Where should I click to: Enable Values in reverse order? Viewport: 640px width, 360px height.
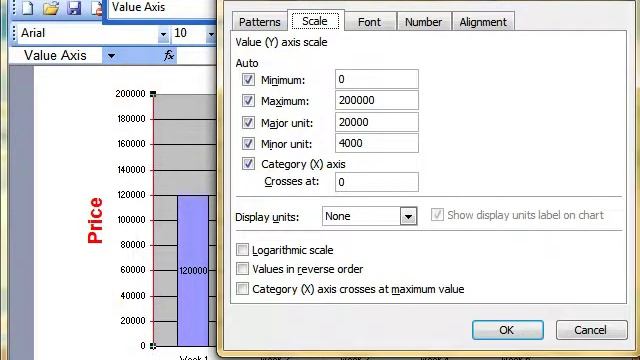(242, 269)
